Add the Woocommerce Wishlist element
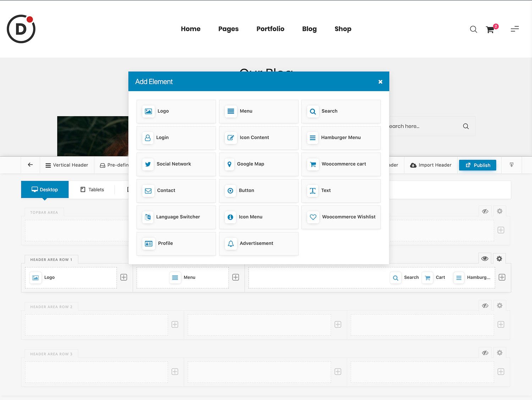The height and width of the screenshot is (400, 532). coord(341,217)
